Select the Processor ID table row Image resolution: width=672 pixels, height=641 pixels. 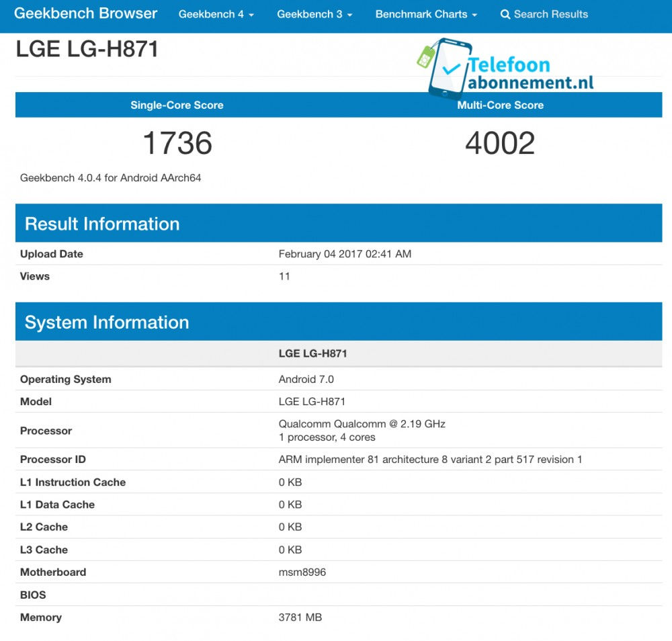(x=336, y=460)
